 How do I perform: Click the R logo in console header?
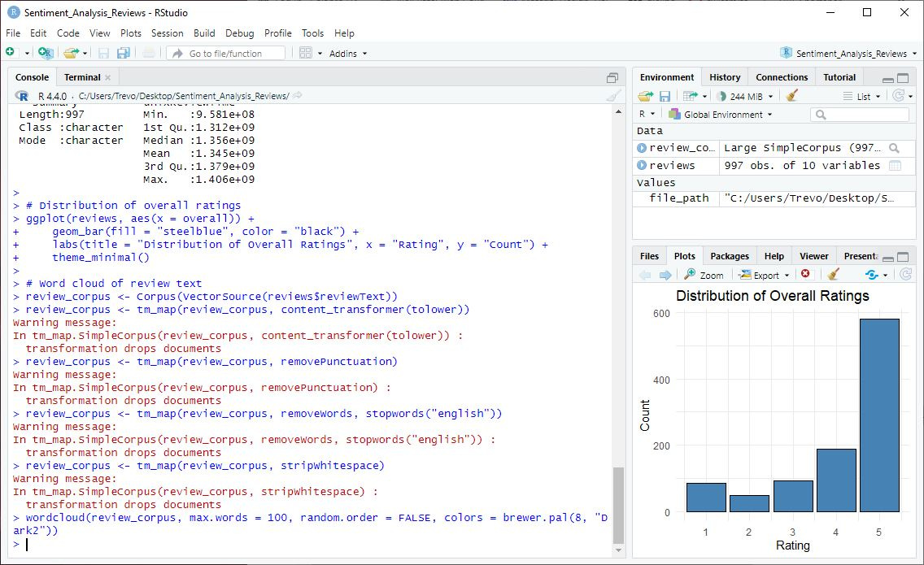[22, 95]
